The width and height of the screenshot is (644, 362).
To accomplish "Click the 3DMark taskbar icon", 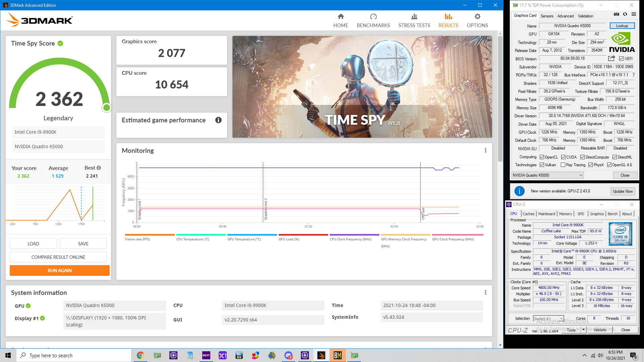I will pos(321,355).
